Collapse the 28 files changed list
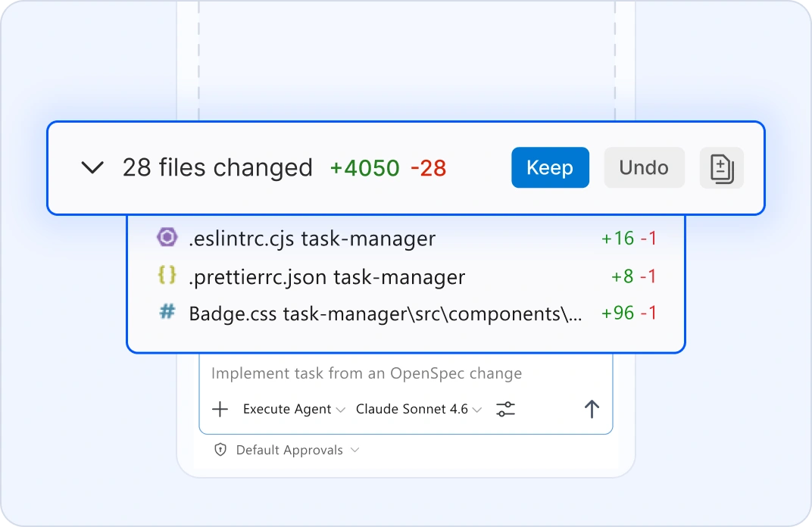The width and height of the screenshot is (812, 527). click(92, 168)
